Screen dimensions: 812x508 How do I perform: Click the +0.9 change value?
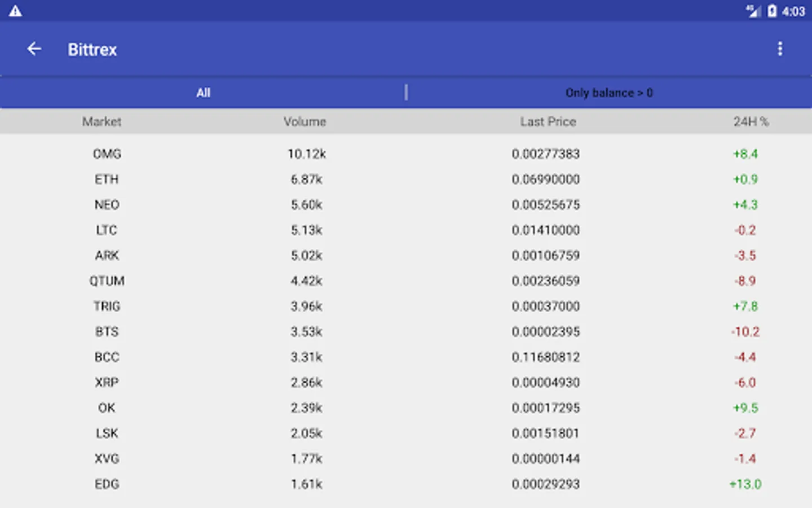[745, 179]
